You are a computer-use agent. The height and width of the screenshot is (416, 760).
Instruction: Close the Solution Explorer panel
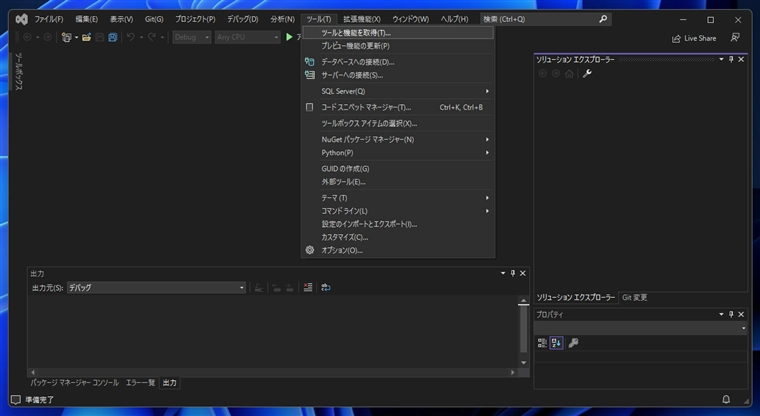(x=741, y=59)
